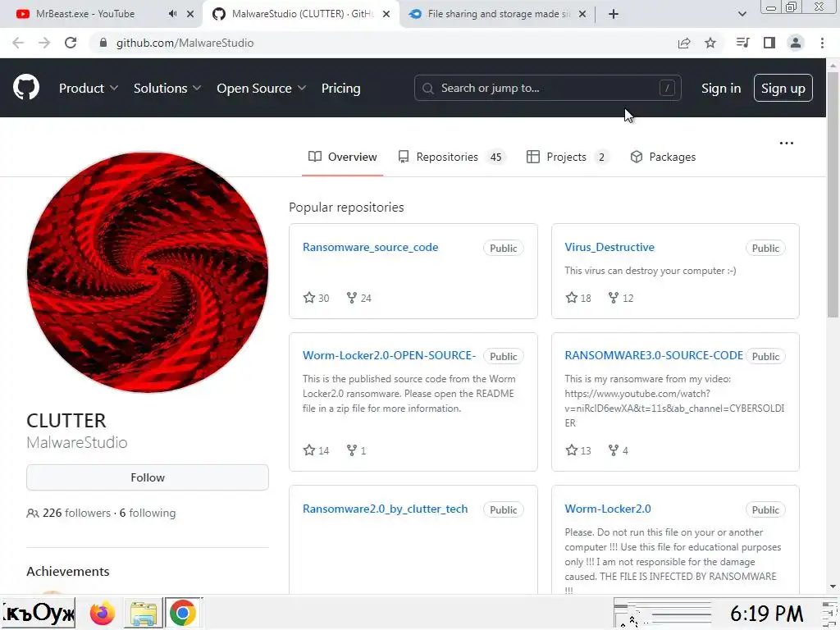View the 6 following list

point(148,514)
